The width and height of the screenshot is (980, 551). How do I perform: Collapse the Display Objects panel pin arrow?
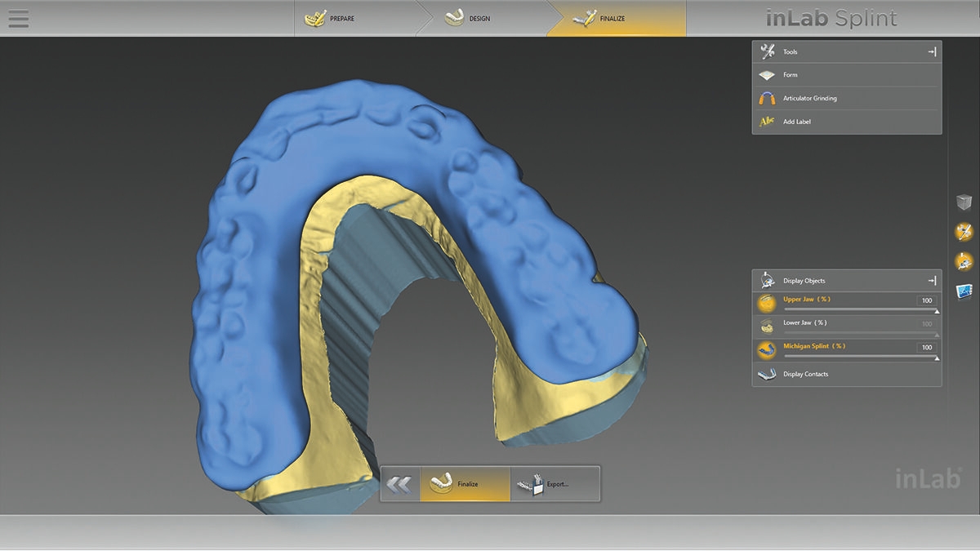[x=932, y=280]
